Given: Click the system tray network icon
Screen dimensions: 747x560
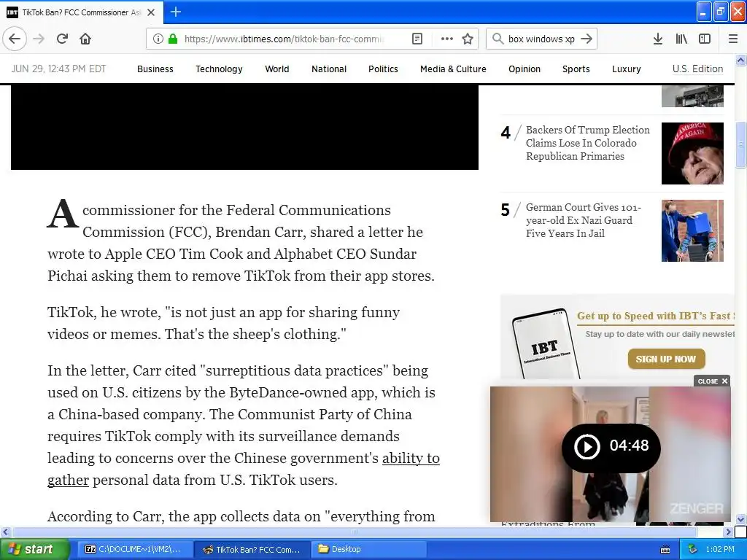Looking at the screenshot, I should (x=693, y=549).
